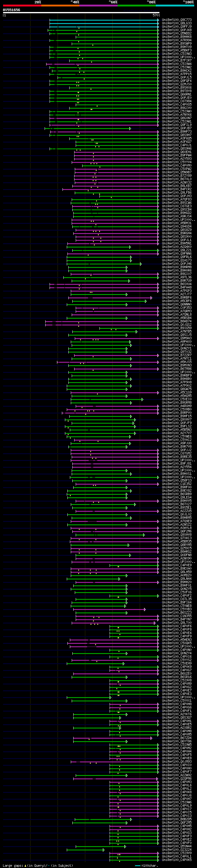Open hit label UniRef100_Q66RN1
The height and width of the screenshot is (868, 197).
177,94
